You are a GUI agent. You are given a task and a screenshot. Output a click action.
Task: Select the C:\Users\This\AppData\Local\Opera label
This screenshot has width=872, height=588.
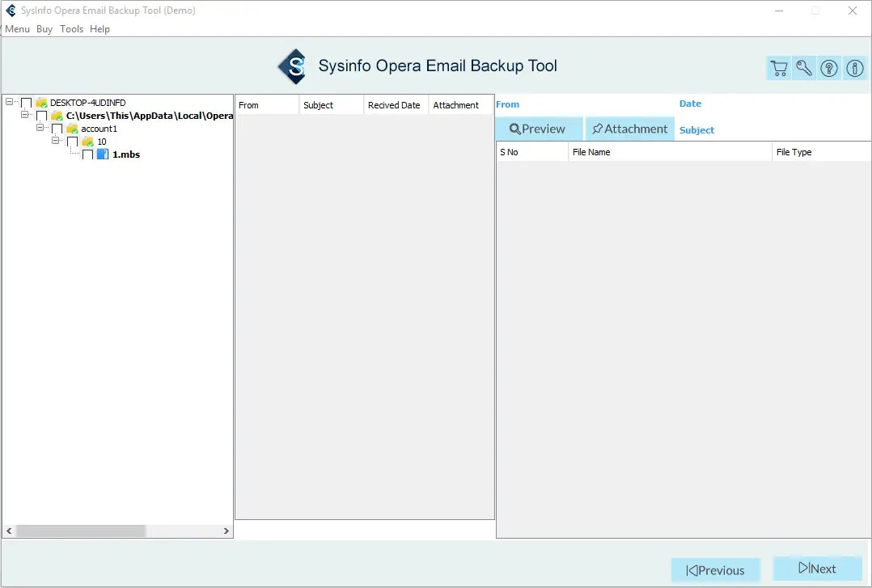(x=150, y=116)
